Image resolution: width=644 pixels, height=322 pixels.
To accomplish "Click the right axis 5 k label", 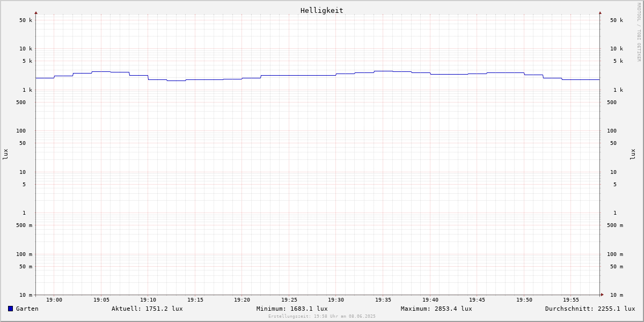I will tap(618, 61).
